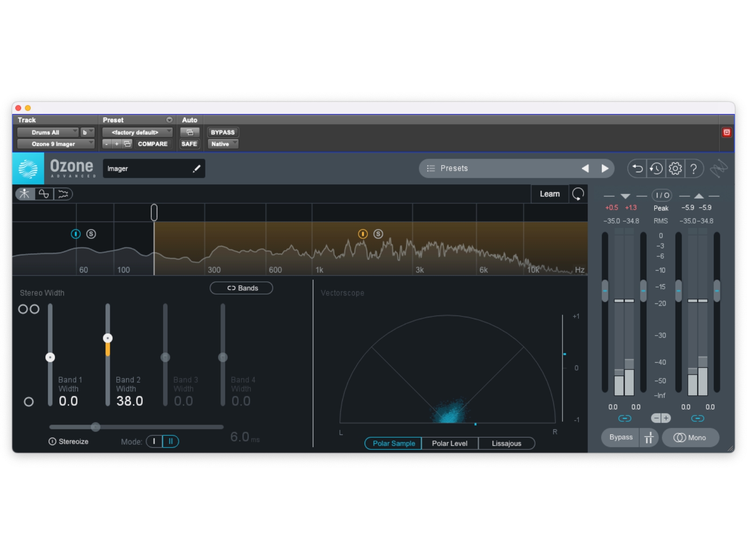
Task: Click the channel operations icon beside Bypass
Action: [x=649, y=437]
